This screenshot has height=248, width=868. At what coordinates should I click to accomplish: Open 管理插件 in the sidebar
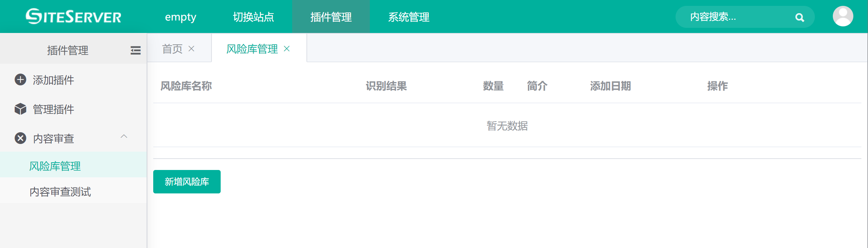point(54,109)
